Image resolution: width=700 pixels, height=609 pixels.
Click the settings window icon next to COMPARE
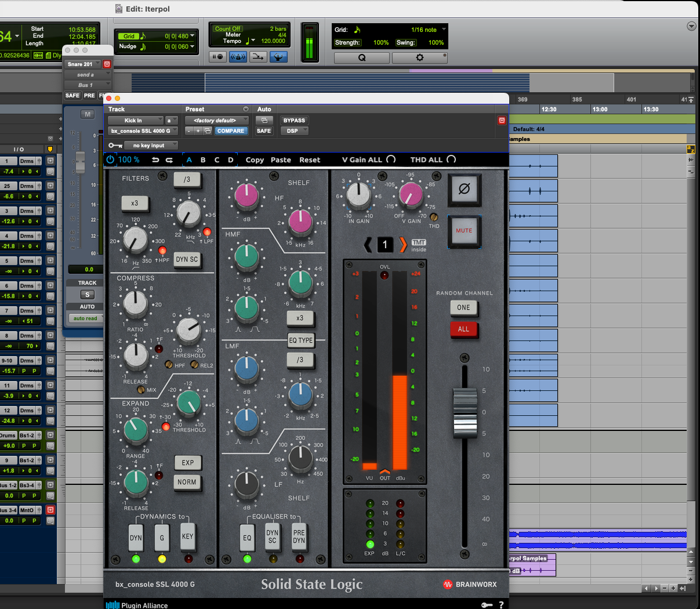tap(208, 131)
